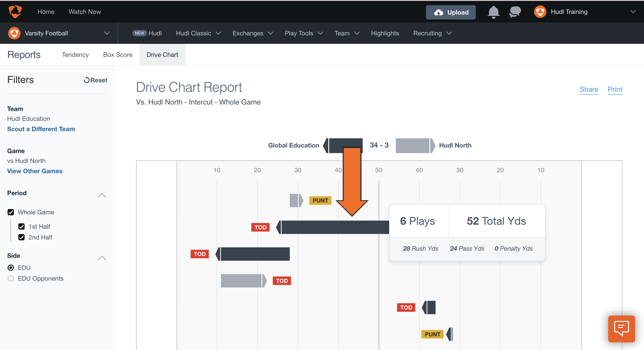Switch to the Tendency tab

point(75,55)
